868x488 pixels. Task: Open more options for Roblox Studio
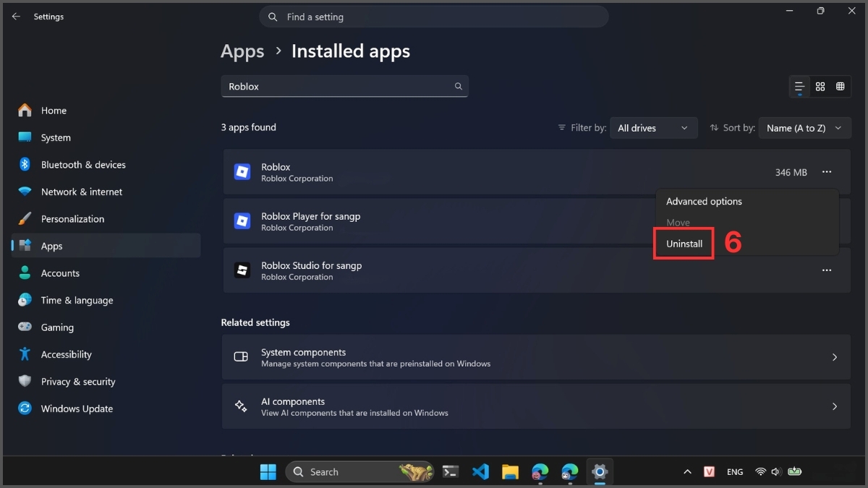click(827, 270)
